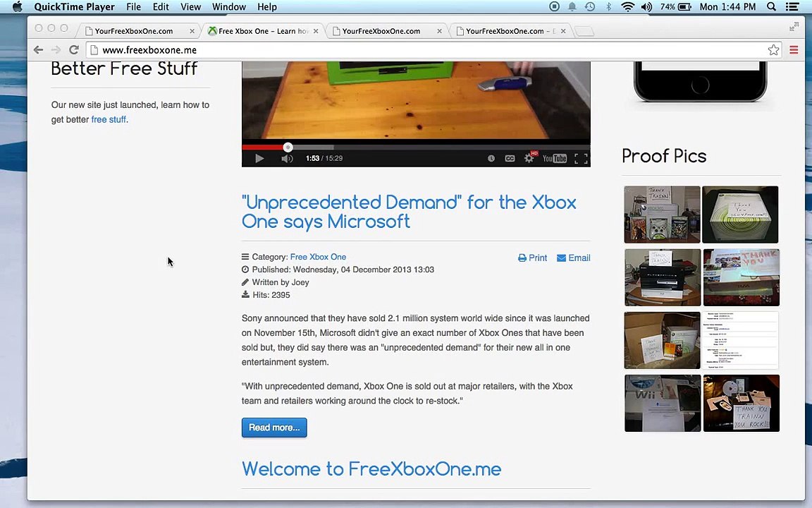Open Notification Center list icon
The width and height of the screenshot is (812, 508).
tap(792, 7)
